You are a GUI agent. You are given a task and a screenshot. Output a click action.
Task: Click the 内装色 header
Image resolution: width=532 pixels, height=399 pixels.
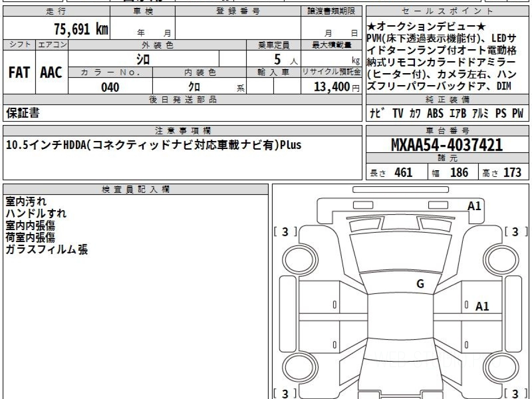(x=199, y=72)
